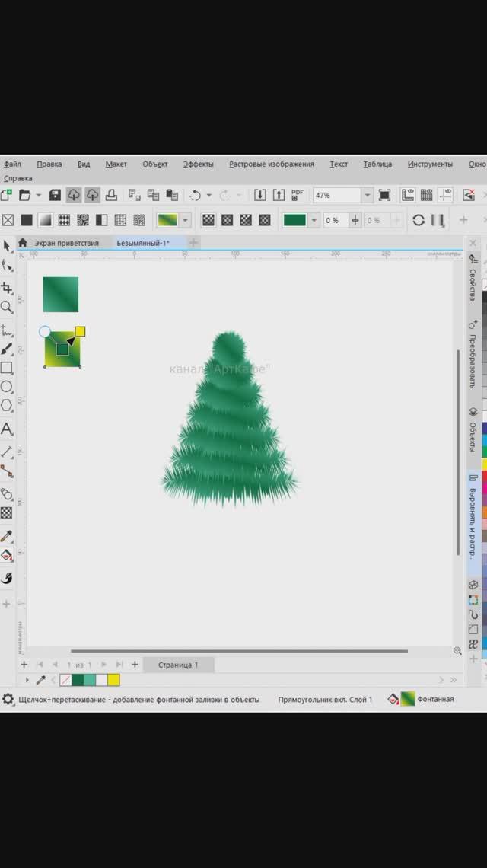
Task: Select the Pick (arrow) tool
Action: tap(7, 246)
